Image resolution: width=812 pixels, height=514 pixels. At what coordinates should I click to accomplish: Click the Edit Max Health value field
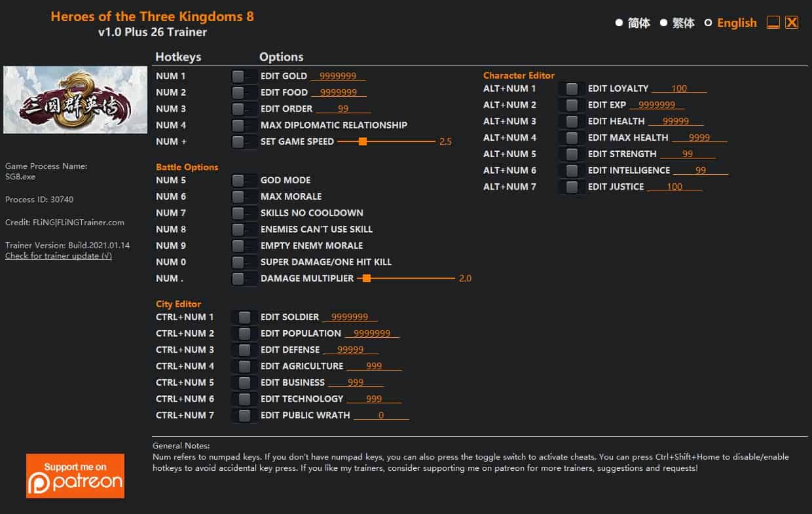pos(699,138)
